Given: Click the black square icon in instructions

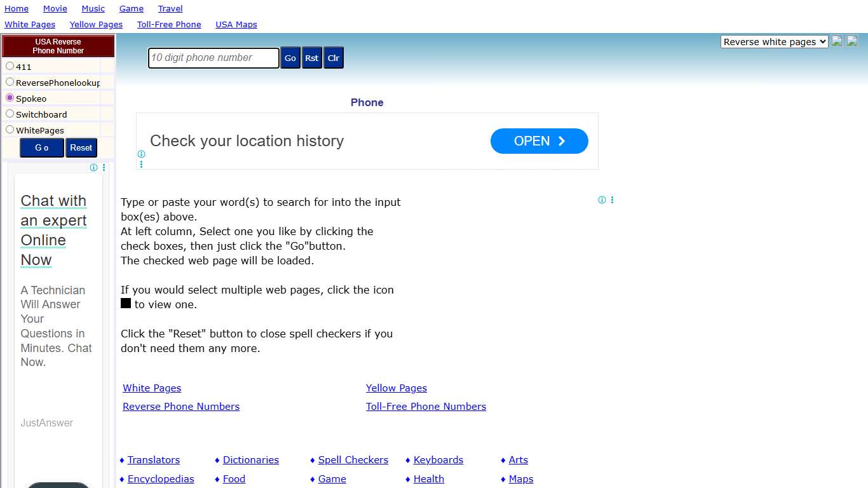Looking at the screenshot, I should click(x=126, y=304).
